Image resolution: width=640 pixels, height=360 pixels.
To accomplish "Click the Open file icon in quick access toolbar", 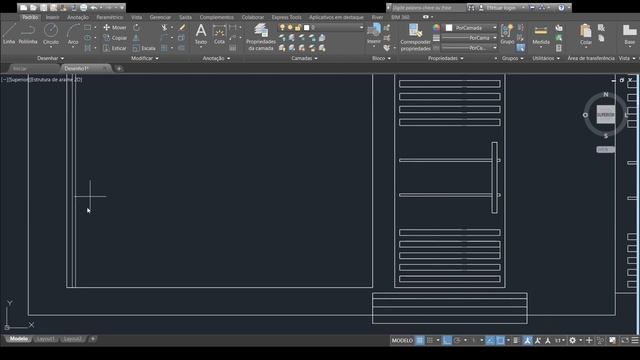I will pos(33,7).
